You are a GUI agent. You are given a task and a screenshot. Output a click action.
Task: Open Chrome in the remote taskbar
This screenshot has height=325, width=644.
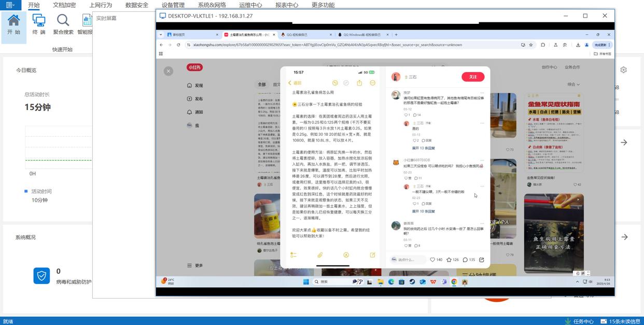[454, 282]
